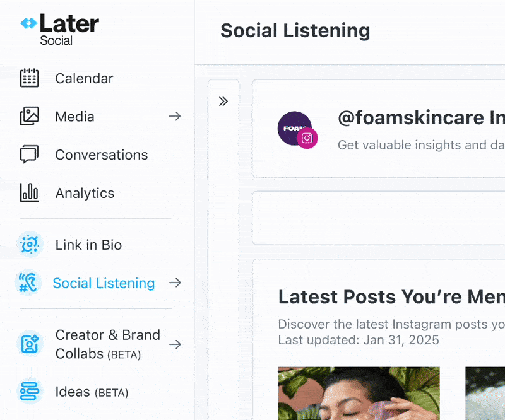Open the second mentioned post thumbnail
The height and width of the screenshot is (420, 505).
485,394
